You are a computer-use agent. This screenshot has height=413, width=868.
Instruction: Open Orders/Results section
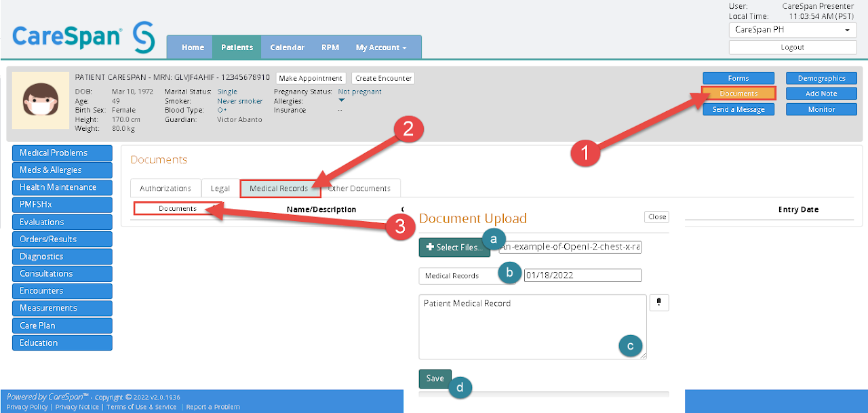click(x=62, y=239)
